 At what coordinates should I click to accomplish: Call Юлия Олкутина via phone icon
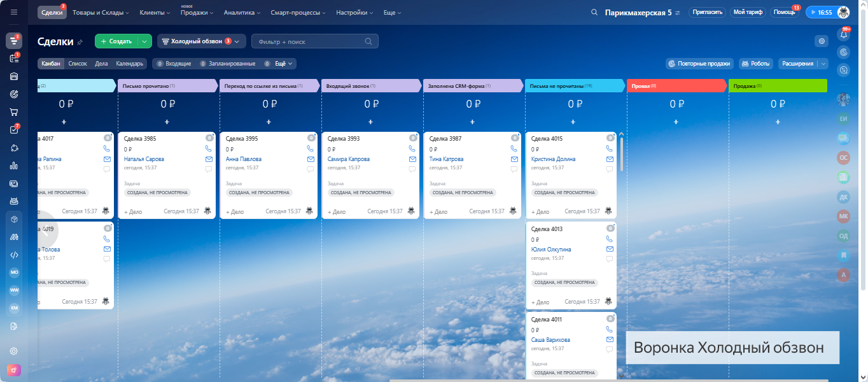coord(610,239)
